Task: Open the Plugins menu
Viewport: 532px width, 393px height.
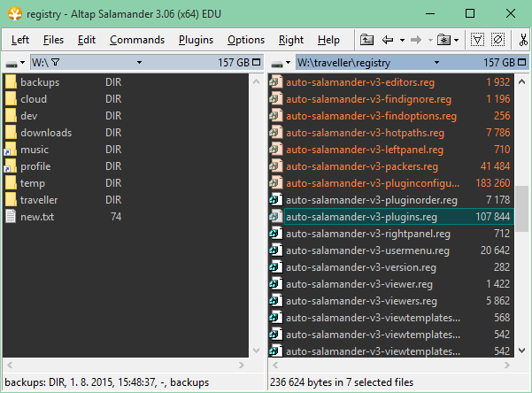Action: (x=196, y=40)
